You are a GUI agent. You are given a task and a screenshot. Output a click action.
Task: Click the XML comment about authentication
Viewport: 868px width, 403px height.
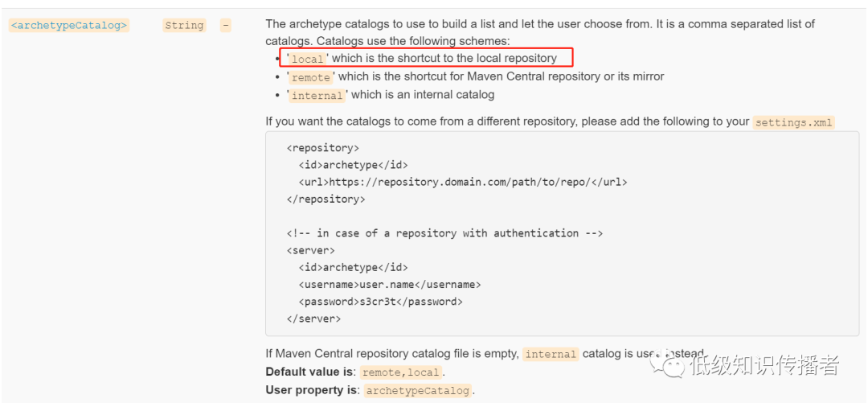(x=444, y=233)
